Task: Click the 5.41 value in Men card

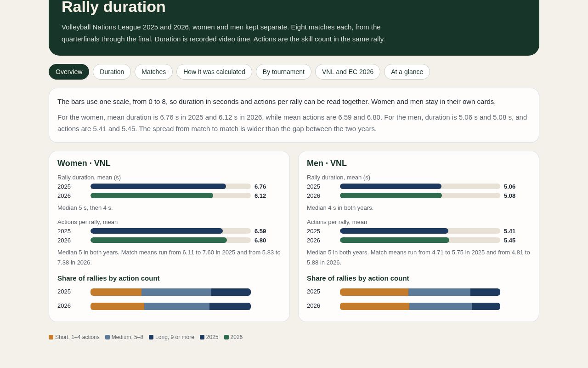Action: pyautogui.click(x=510, y=231)
